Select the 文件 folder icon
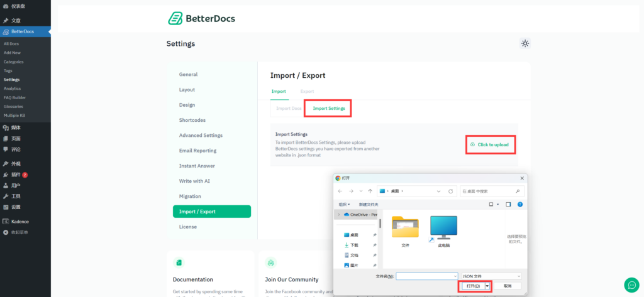The height and width of the screenshot is (297, 644). pos(405,227)
